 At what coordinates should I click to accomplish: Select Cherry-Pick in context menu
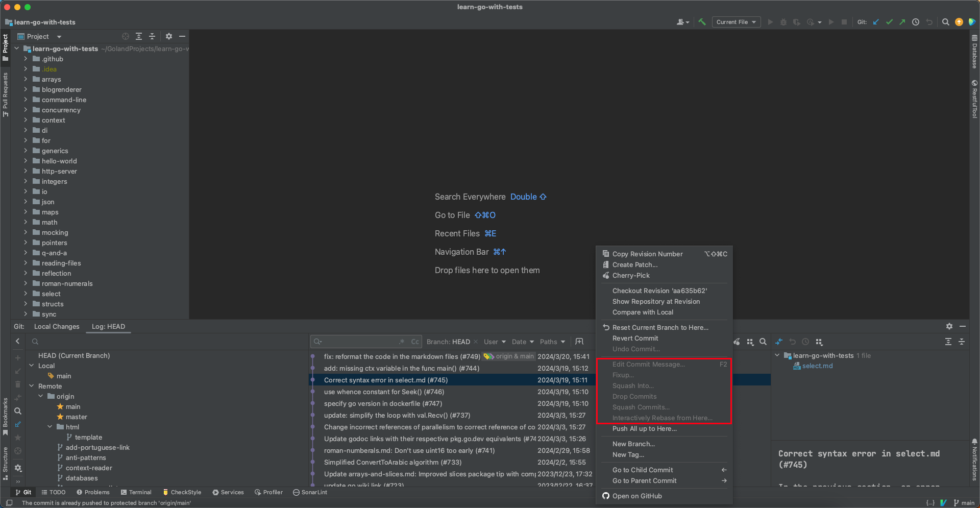click(x=664, y=275)
